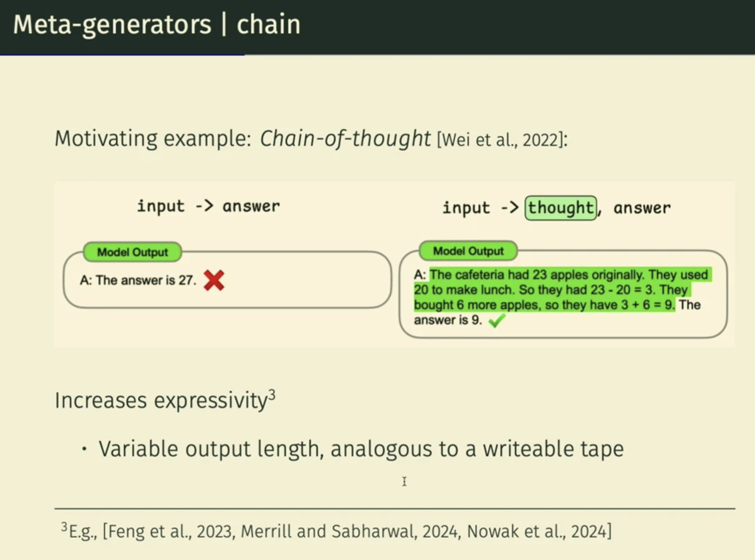
Task: Click the green check mark icon
Action: 497,320
